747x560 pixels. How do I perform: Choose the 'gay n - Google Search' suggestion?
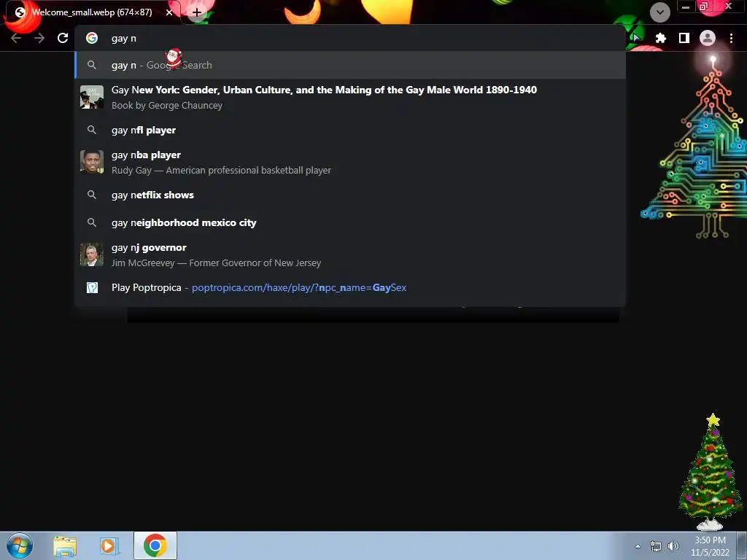point(350,65)
